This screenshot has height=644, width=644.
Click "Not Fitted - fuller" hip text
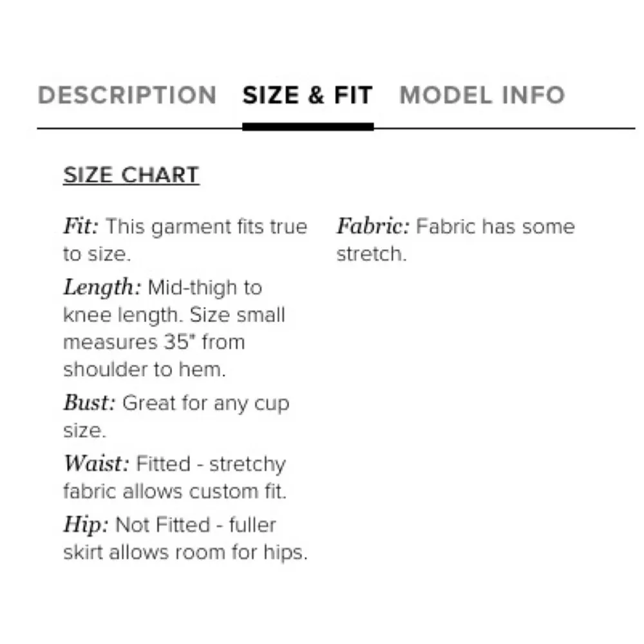tap(195, 525)
